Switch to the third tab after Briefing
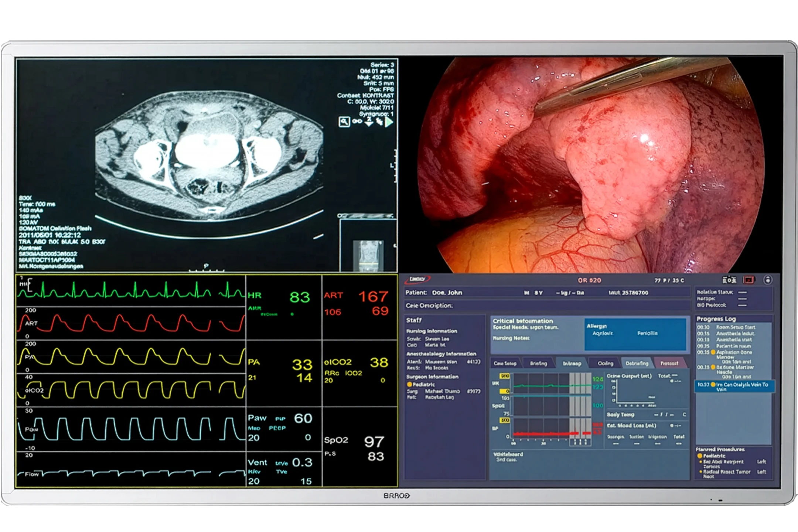The height and width of the screenshot is (532, 798). 572,363
